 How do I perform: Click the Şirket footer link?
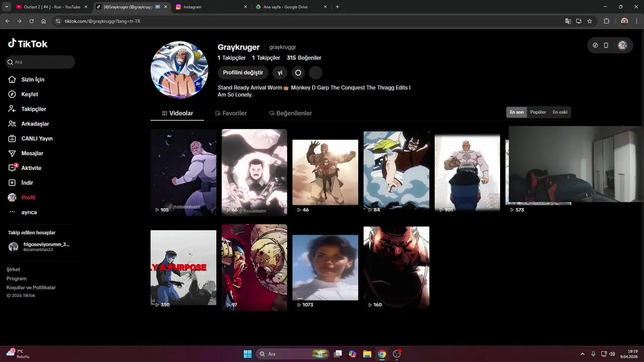13,269
